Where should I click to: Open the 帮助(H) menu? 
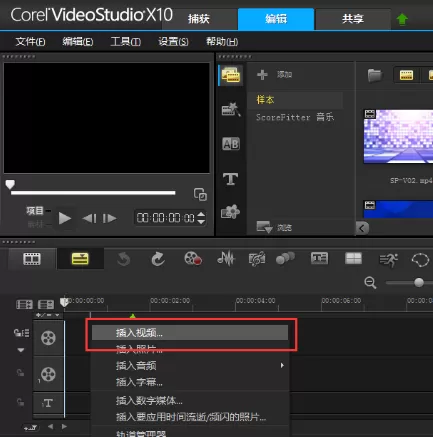(x=222, y=42)
